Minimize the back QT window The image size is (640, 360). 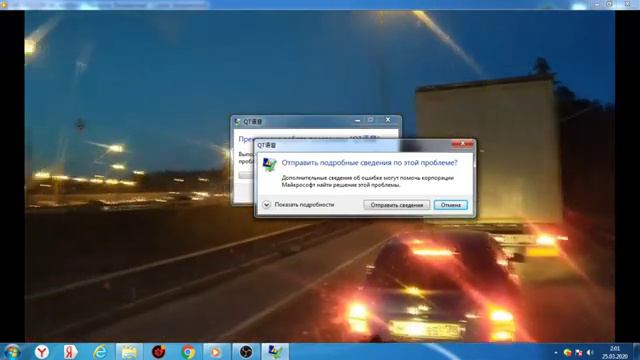(x=358, y=120)
